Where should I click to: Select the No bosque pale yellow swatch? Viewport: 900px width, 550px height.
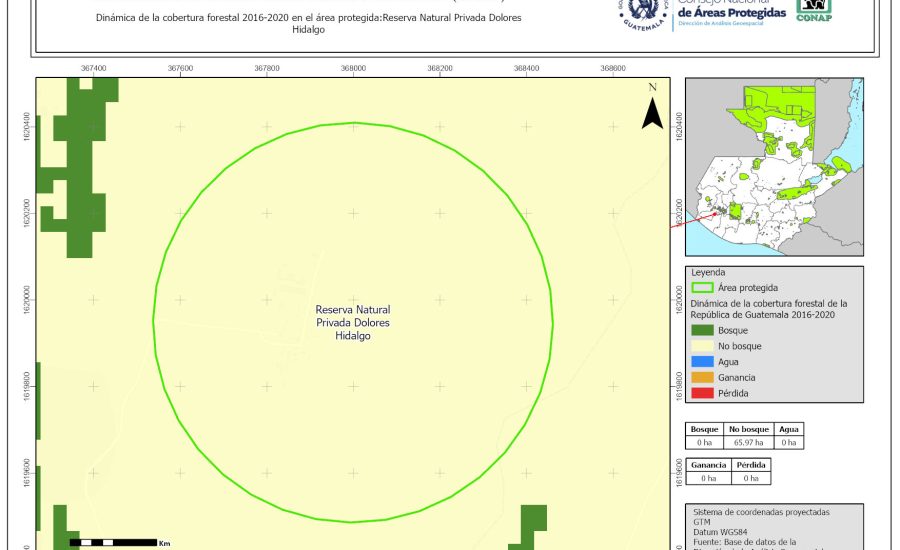(703, 346)
